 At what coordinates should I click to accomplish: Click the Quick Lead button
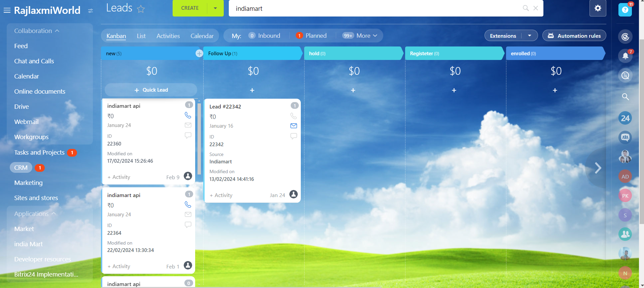pos(151,90)
